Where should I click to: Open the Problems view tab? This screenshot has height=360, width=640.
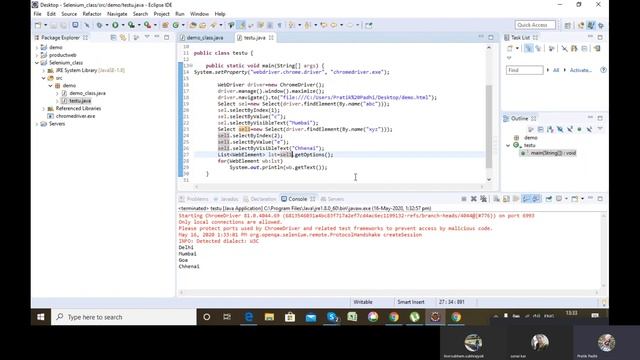pos(194,199)
